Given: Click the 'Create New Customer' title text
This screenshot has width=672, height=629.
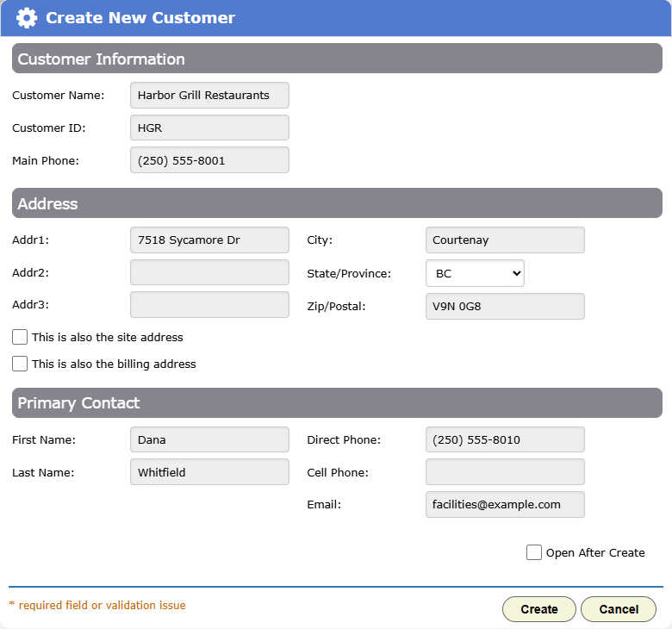Looking at the screenshot, I should (140, 18).
